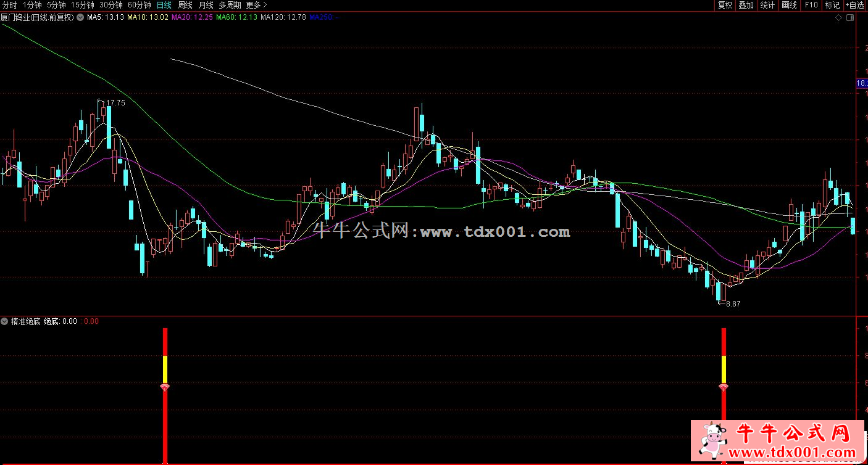The image size is (868, 465).
Task: Click the MA20: 12.25 value
Action: point(192,17)
